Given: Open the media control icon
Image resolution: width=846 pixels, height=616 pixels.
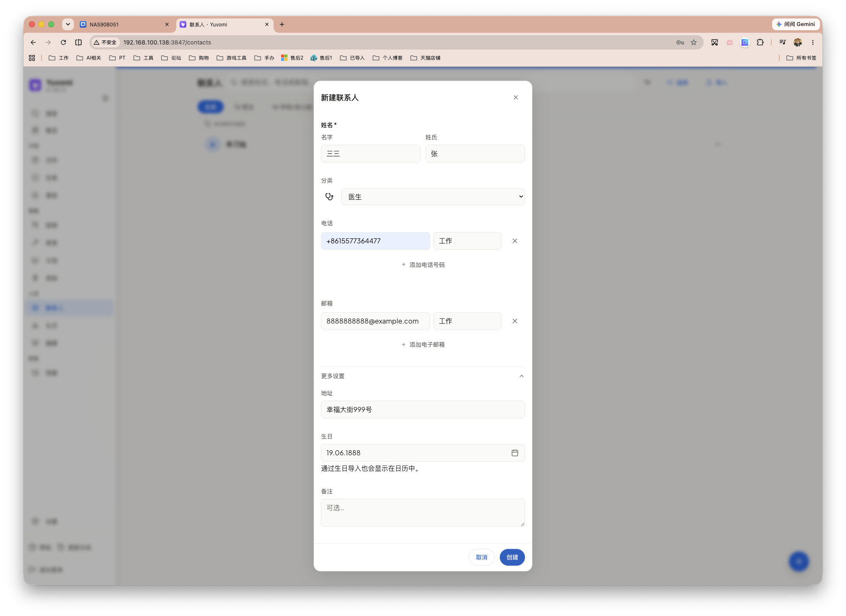Looking at the screenshot, I should [783, 42].
